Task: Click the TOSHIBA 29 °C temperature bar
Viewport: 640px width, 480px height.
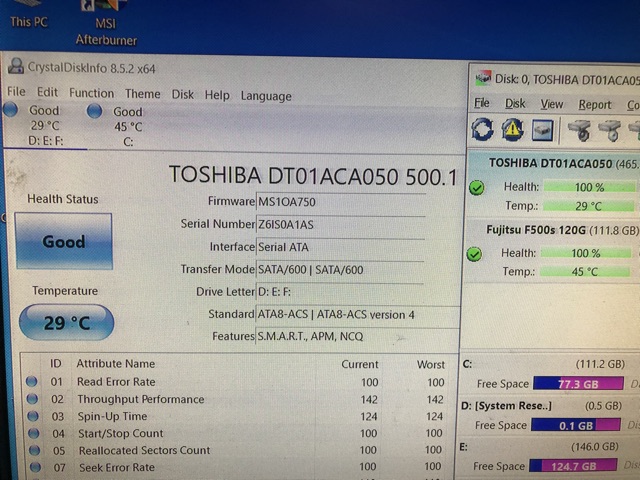Action: coord(588,206)
